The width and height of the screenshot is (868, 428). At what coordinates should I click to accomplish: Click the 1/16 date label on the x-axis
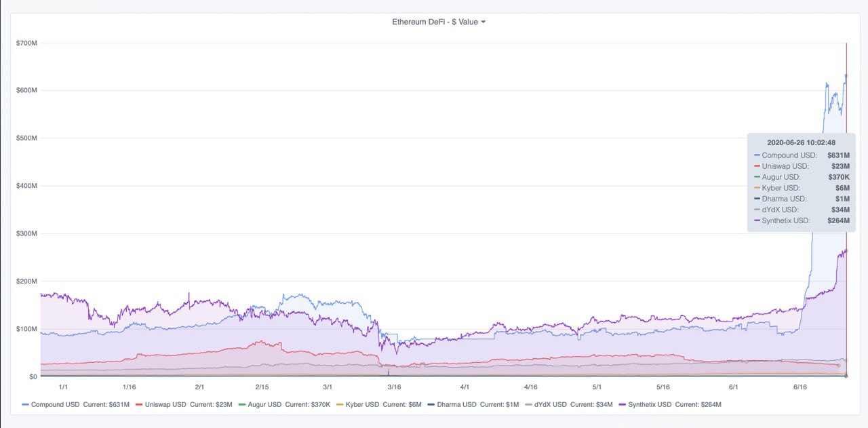tap(129, 387)
